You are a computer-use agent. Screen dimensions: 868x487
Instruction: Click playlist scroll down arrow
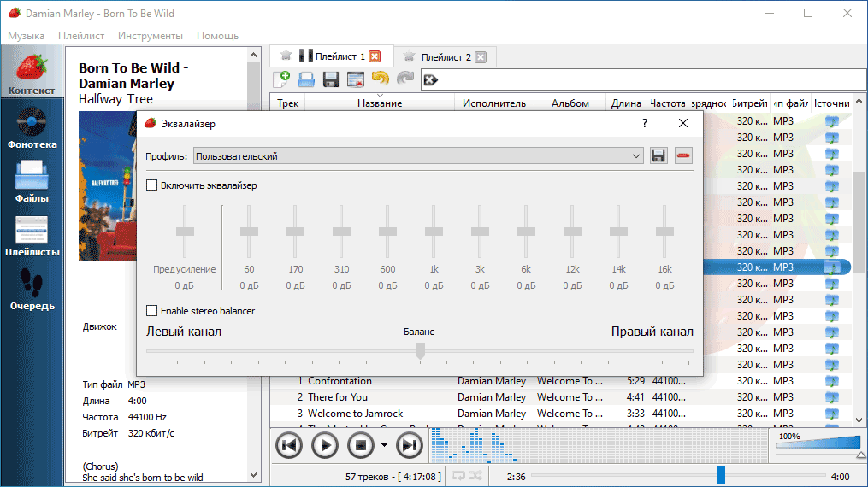click(859, 420)
